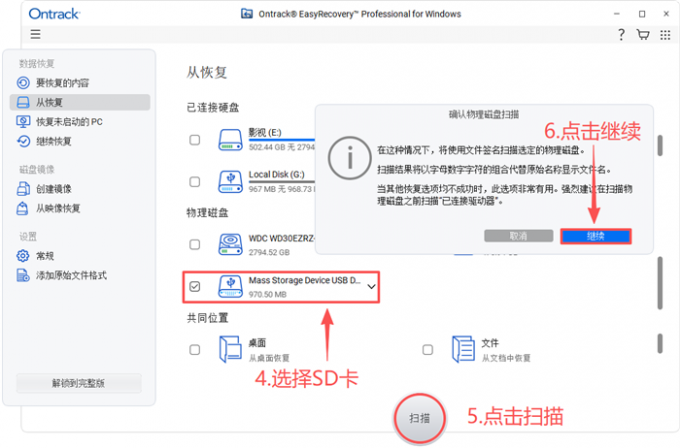Viewport: 680px width, 448px height.
Task: Click the 影视 (E:) usage bar
Action: [x=282, y=140]
